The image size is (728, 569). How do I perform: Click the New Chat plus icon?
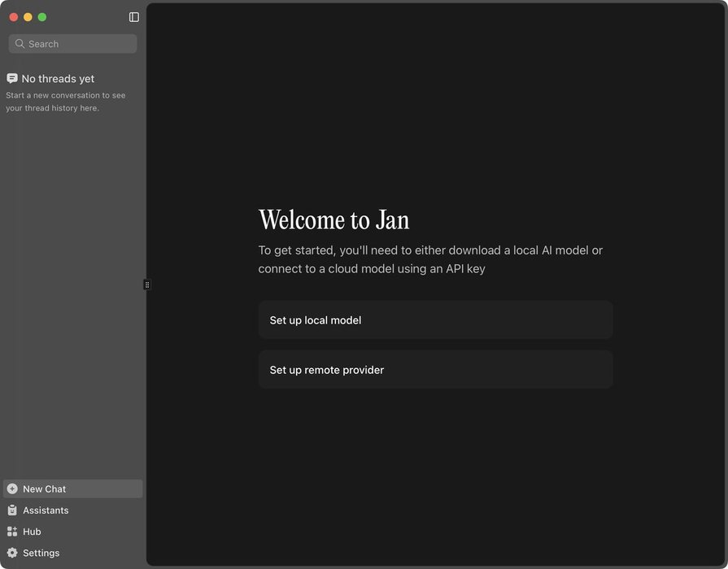12,489
